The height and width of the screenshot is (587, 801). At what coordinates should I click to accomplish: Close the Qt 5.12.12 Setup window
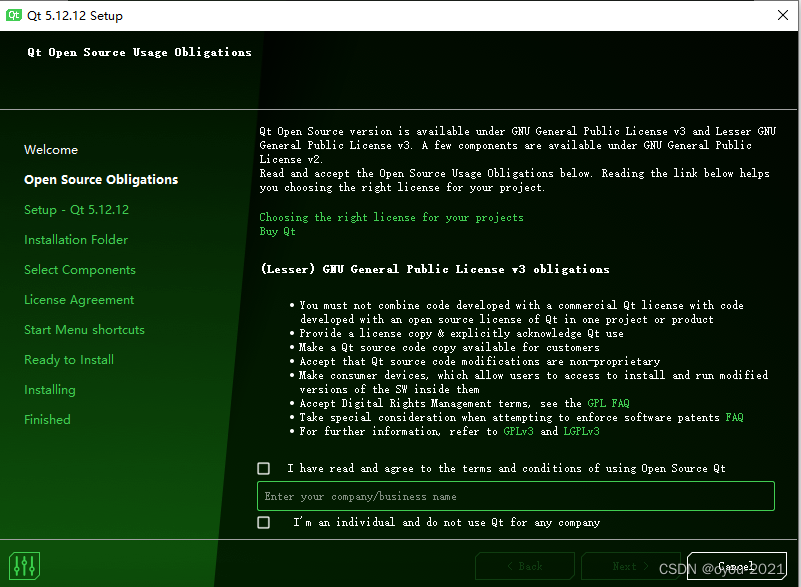[783, 15]
